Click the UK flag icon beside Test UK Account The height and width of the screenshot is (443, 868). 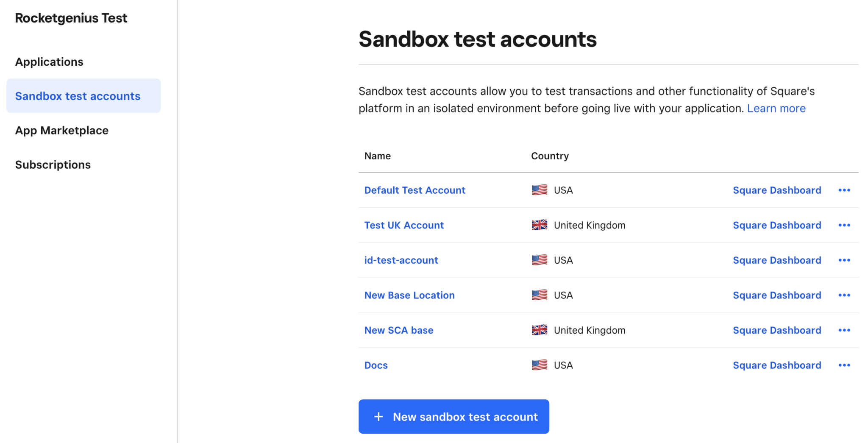click(x=539, y=225)
